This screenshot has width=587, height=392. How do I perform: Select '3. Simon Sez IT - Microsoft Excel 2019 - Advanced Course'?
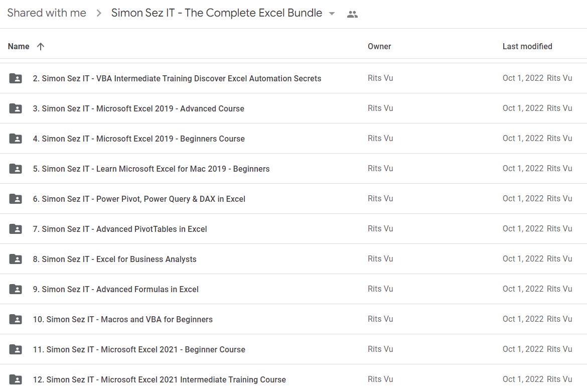[x=138, y=108]
